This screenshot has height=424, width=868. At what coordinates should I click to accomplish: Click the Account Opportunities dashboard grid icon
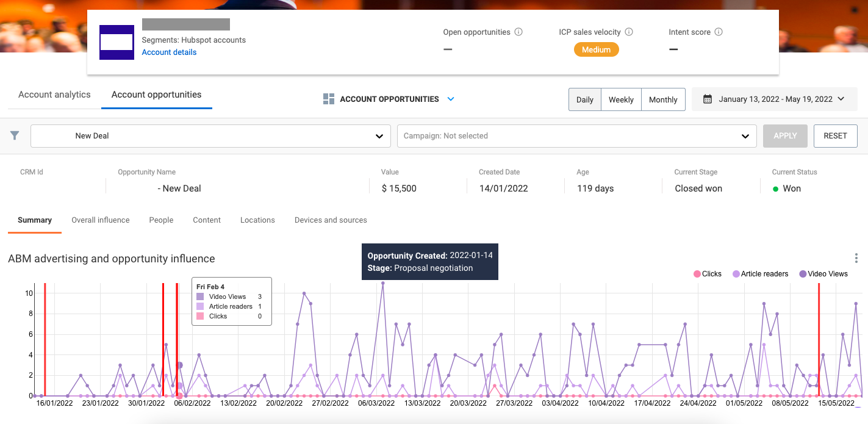tap(329, 99)
